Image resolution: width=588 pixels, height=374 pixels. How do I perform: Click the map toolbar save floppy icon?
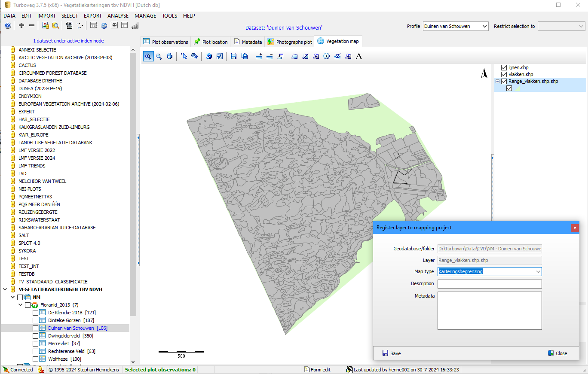pos(233,56)
